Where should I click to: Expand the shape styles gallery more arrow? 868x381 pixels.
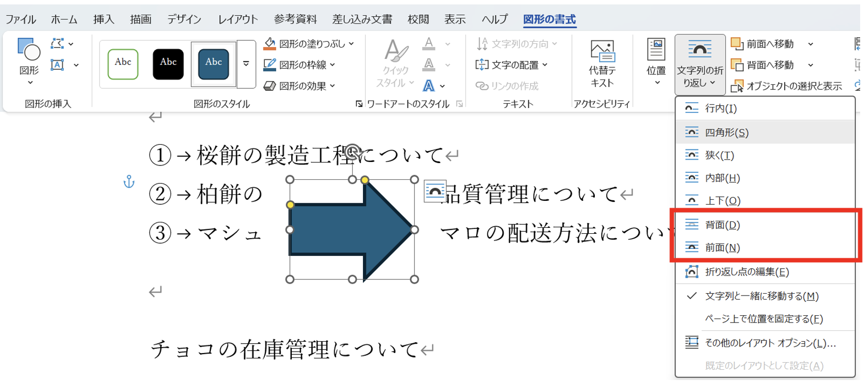point(246,64)
